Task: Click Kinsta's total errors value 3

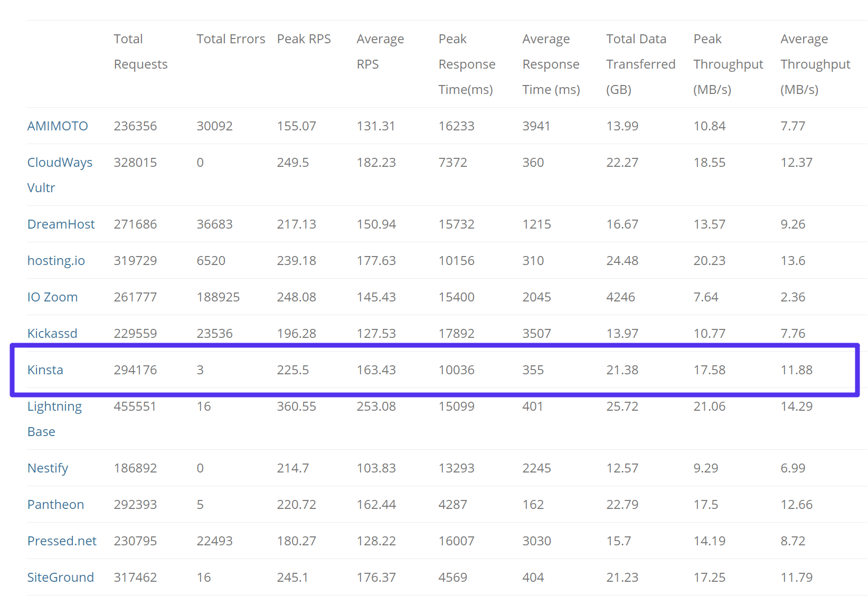Action: tap(200, 370)
